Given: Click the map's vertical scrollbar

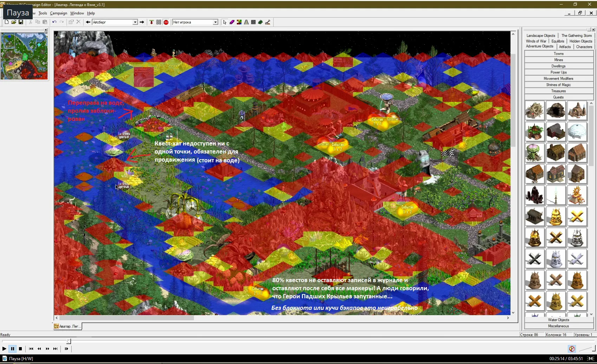Looking at the screenshot, I should tap(513, 173).
